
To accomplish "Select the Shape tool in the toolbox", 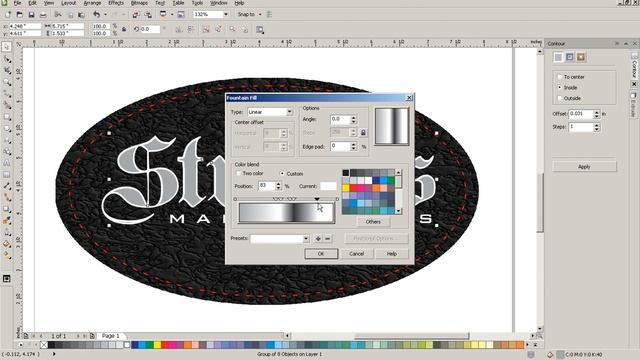I will pyautogui.click(x=7, y=59).
